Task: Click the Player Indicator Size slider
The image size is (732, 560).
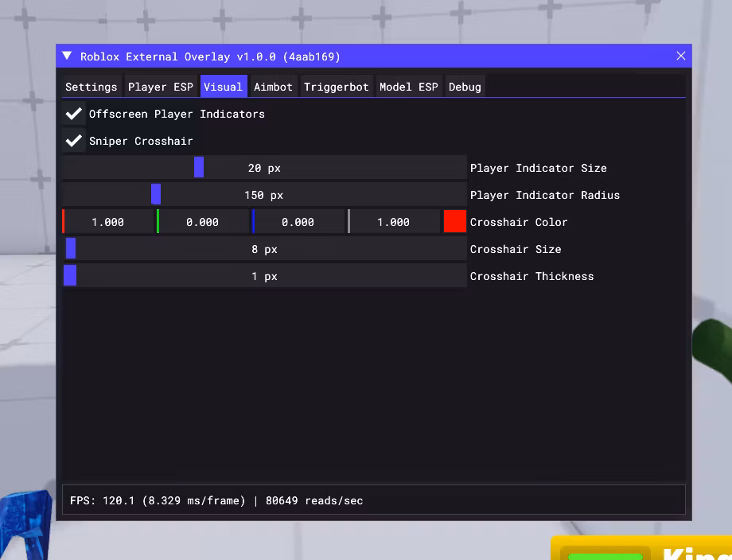Action: pos(264,168)
